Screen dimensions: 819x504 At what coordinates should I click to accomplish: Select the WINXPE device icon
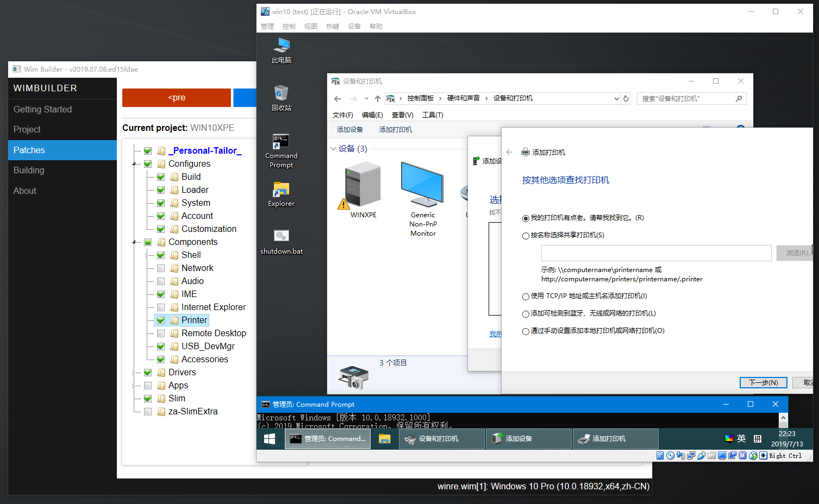pos(363,190)
